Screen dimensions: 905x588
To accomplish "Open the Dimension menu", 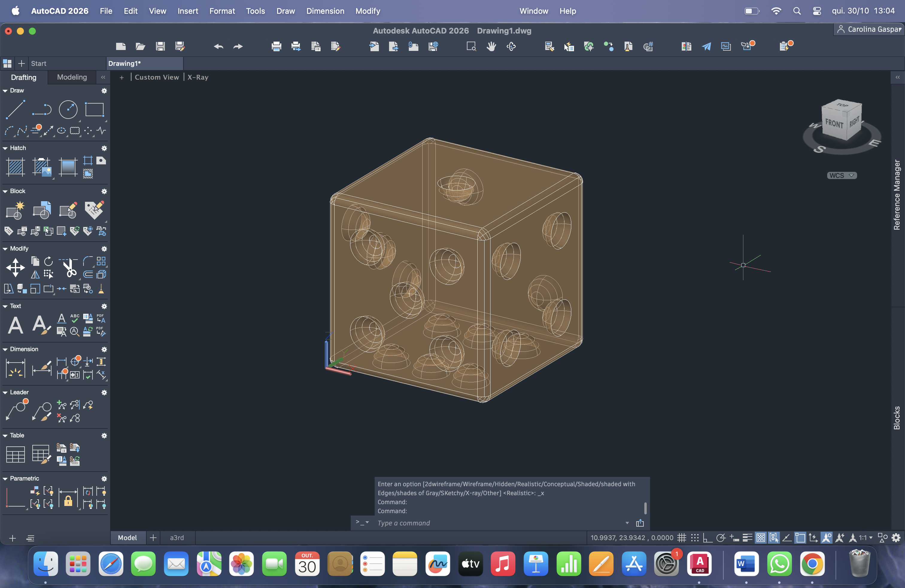I will coord(325,11).
